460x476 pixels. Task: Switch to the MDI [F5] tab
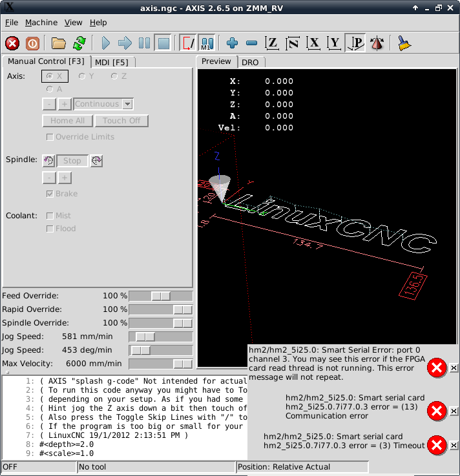click(x=112, y=62)
